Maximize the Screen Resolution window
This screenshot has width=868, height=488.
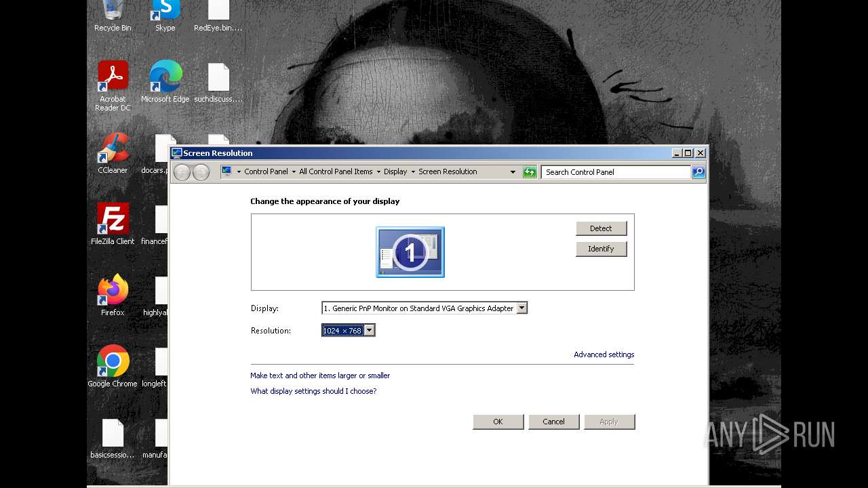point(688,153)
